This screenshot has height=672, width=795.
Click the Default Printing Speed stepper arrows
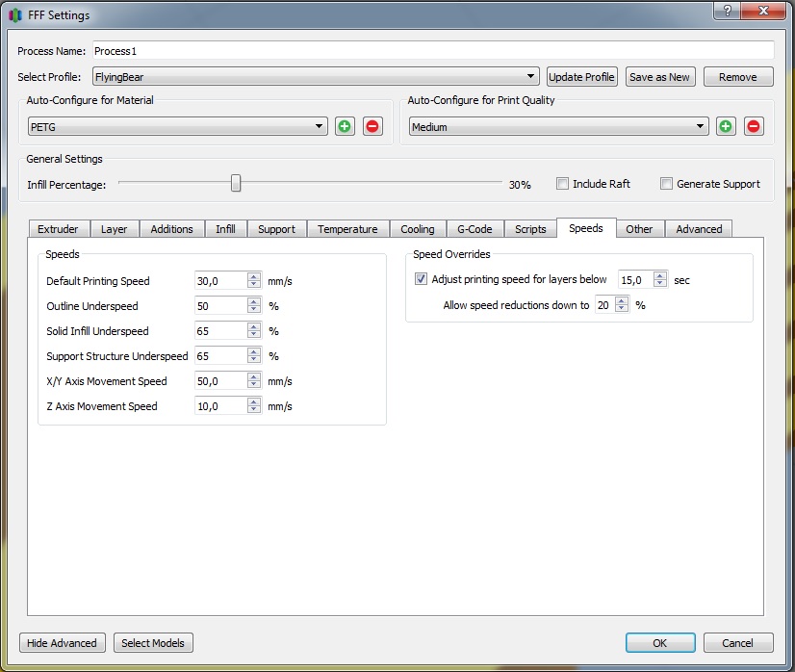tap(254, 281)
